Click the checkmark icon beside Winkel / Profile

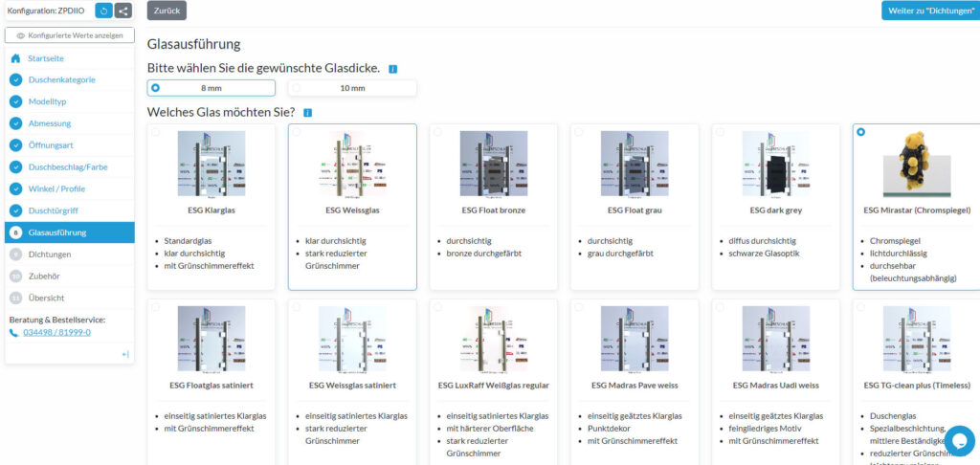(x=15, y=188)
